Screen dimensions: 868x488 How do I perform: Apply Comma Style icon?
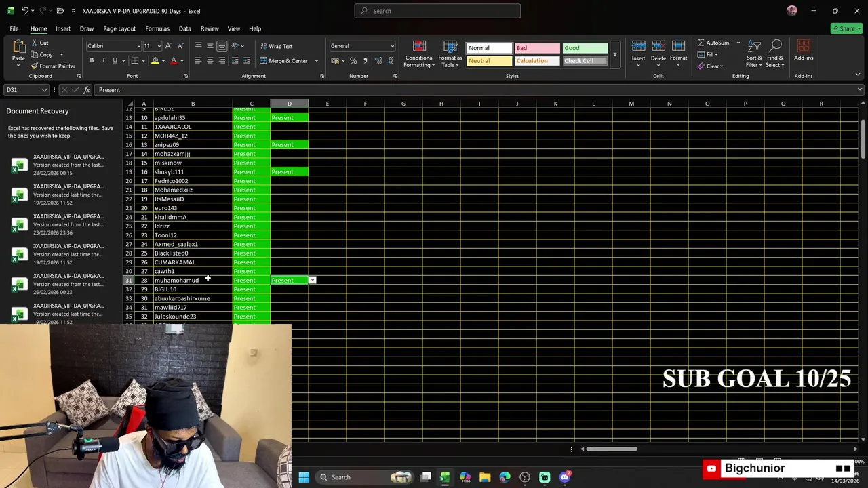[365, 60]
